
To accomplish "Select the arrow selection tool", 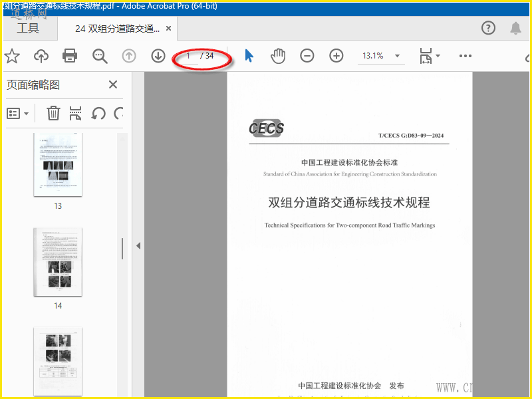I will (x=249, y=56).
